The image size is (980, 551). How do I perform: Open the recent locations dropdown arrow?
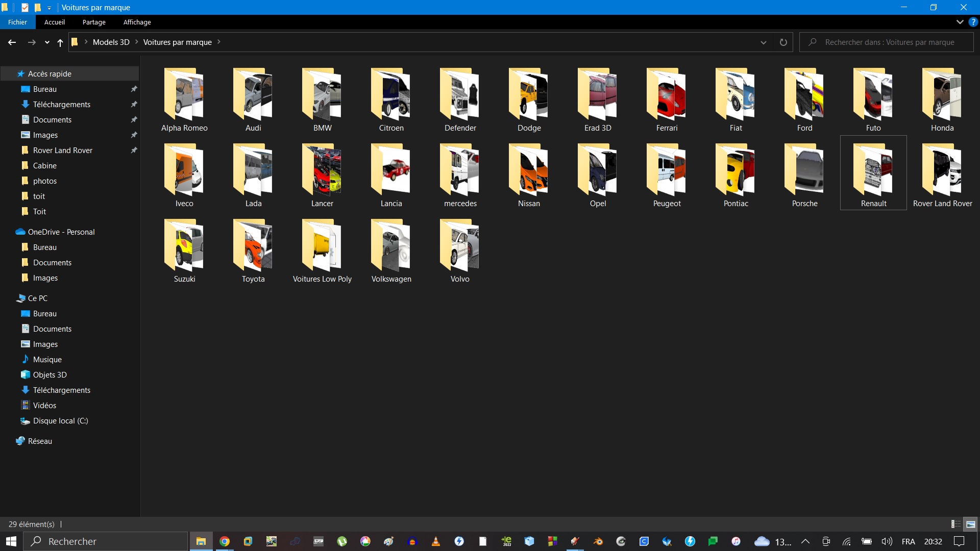[x=47, y=42]
